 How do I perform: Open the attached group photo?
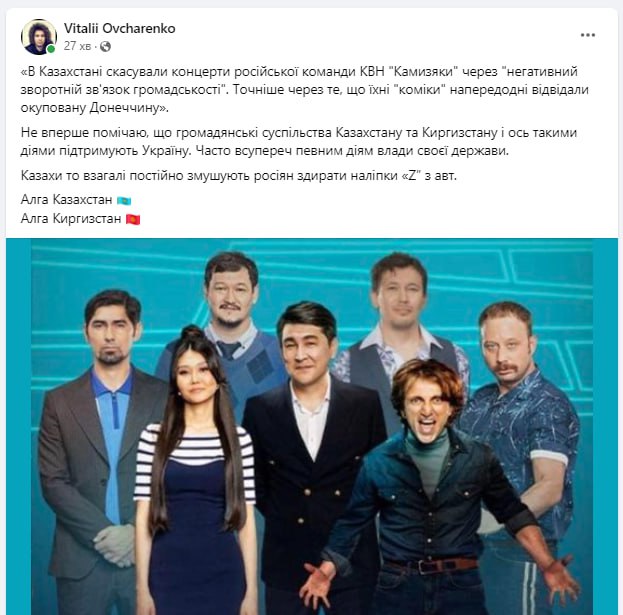[312, 427]
